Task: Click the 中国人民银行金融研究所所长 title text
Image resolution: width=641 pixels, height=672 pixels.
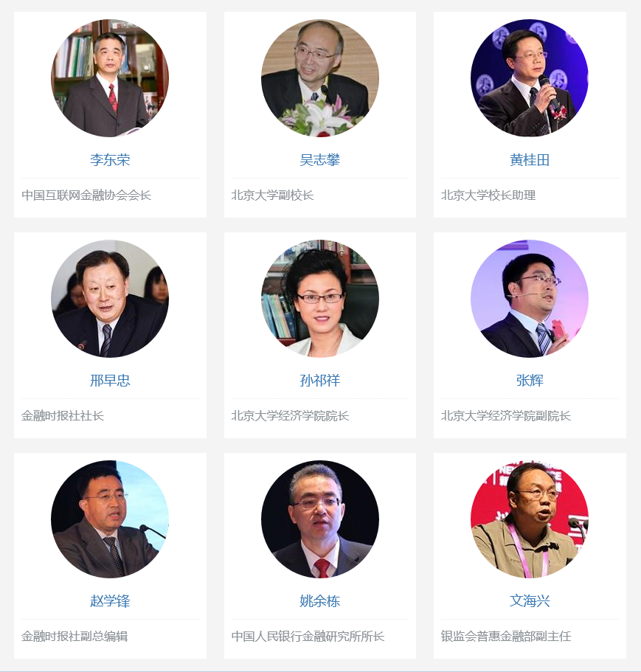Action: pos(308,637)
